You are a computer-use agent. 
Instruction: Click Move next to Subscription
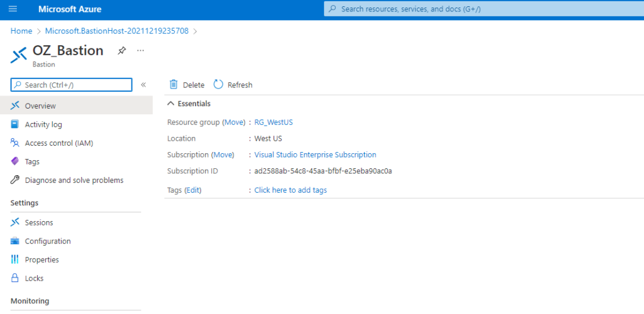tap(222, 154)
